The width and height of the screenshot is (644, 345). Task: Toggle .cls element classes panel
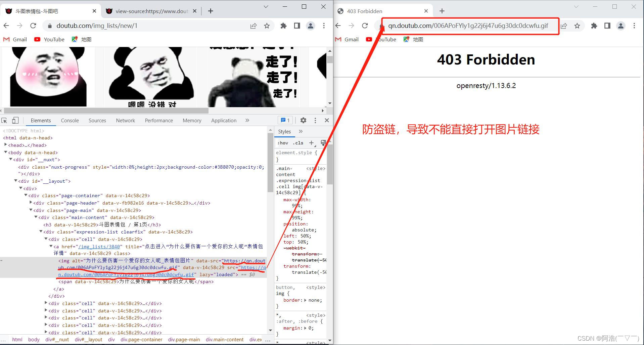pyautogui.click(x=298, y=143)
